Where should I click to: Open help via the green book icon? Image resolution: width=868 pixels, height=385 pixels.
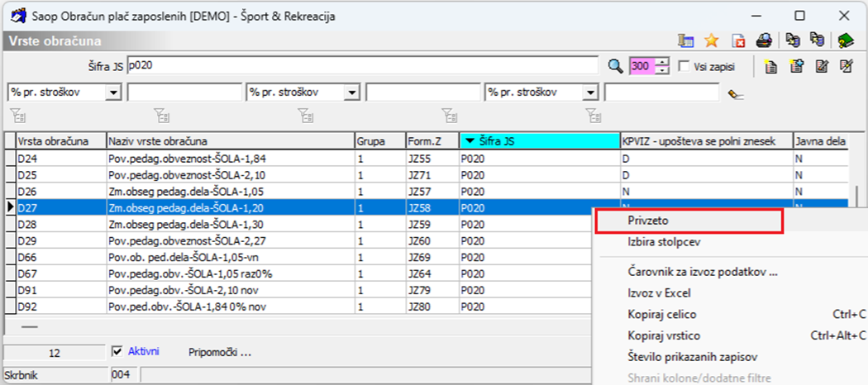pyautogui.click(x=846, y=40)
